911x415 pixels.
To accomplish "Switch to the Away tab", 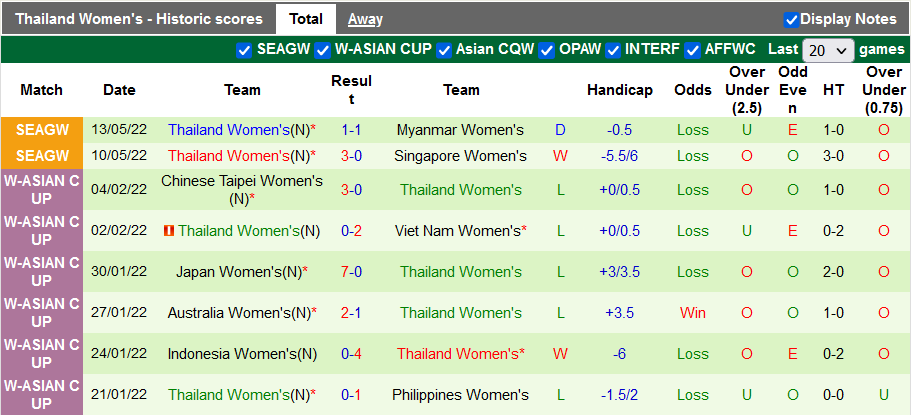I will pos(365,19).
